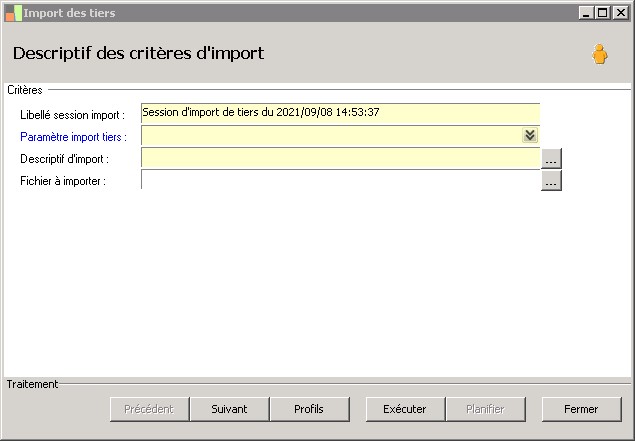This screenshot has width=635, height=441.
Task: Click the orange person icon in header
Action: [x=599, y=54]
